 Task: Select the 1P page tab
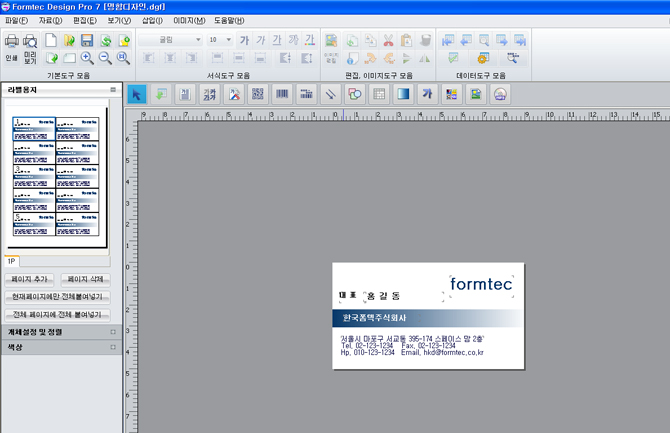point(12,261)
